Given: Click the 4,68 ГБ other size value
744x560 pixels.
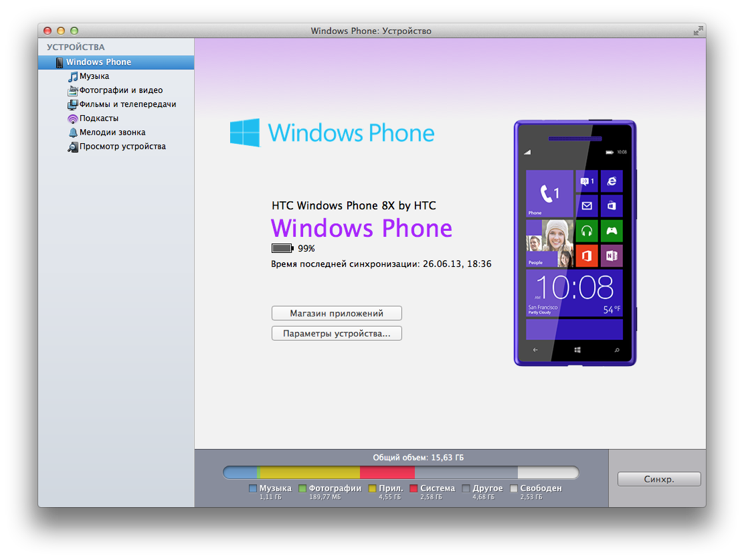Looking at the screenshot, I should 483,497.
